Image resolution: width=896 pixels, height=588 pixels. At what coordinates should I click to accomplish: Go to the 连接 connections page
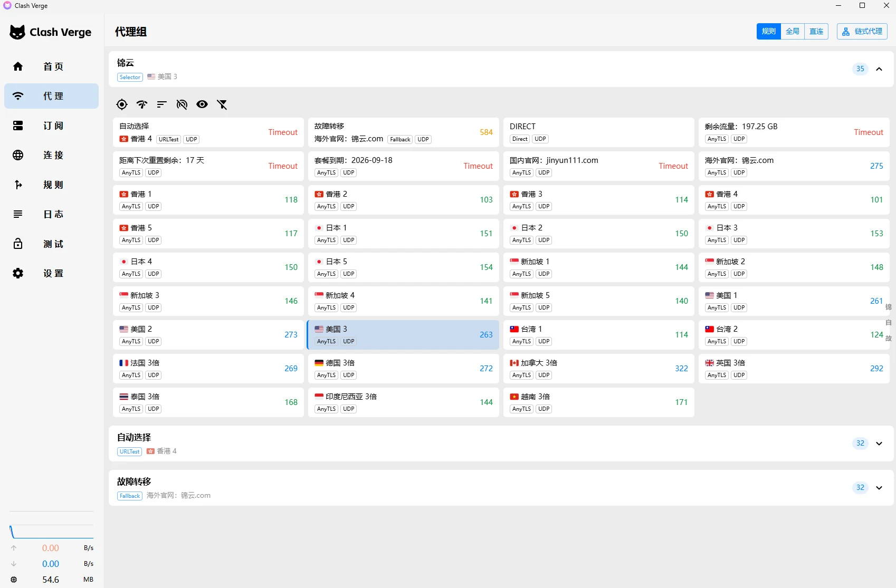coord(52,155)
